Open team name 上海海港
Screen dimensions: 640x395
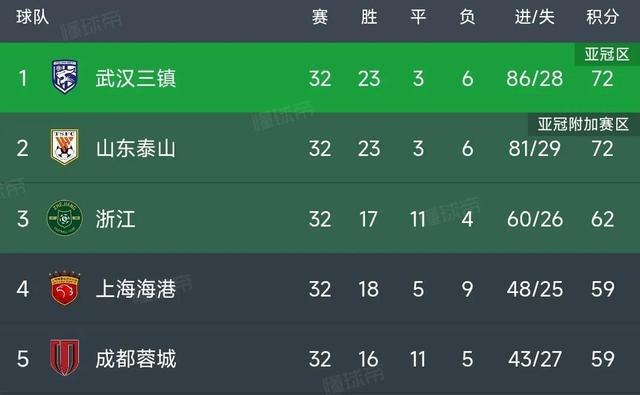(136, 288)
